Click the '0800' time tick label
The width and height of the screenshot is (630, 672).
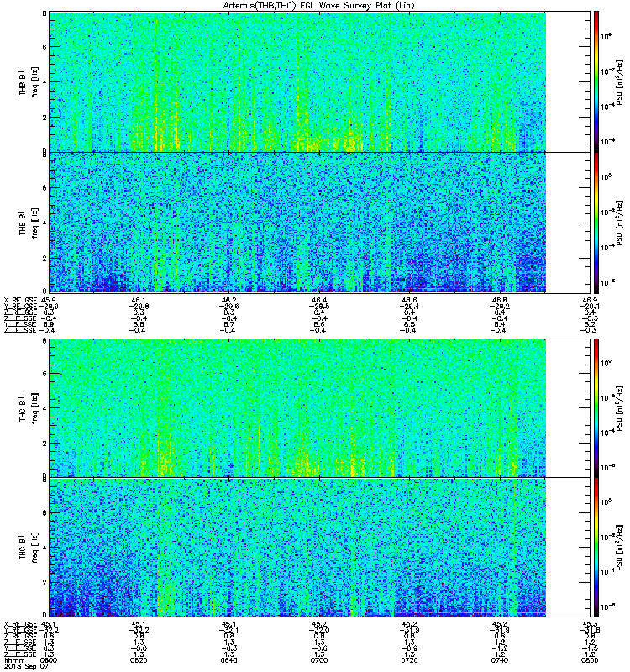(590, 660)
